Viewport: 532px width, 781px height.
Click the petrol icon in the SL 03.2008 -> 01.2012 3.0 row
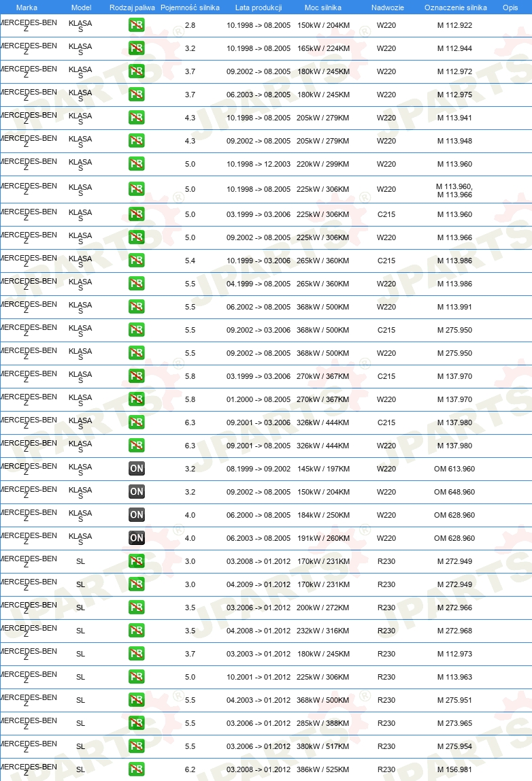coord(137,561)
